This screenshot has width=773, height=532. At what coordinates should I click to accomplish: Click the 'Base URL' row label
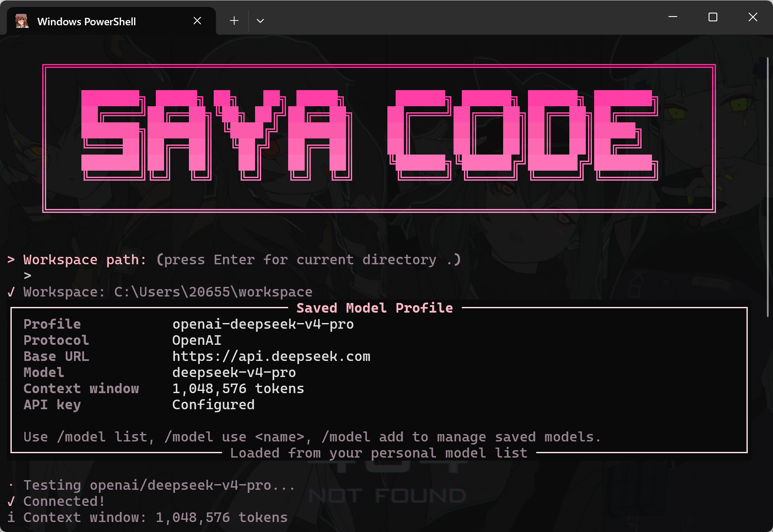tap(56, 357)
